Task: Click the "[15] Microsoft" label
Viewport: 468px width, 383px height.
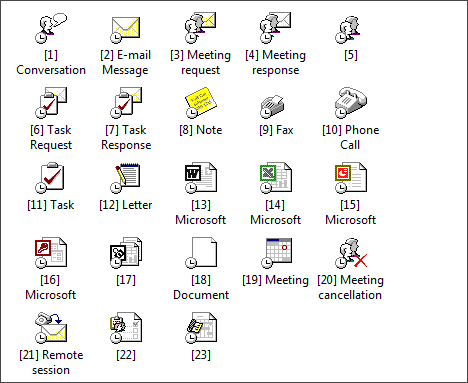Action: [x=351, y=212]
